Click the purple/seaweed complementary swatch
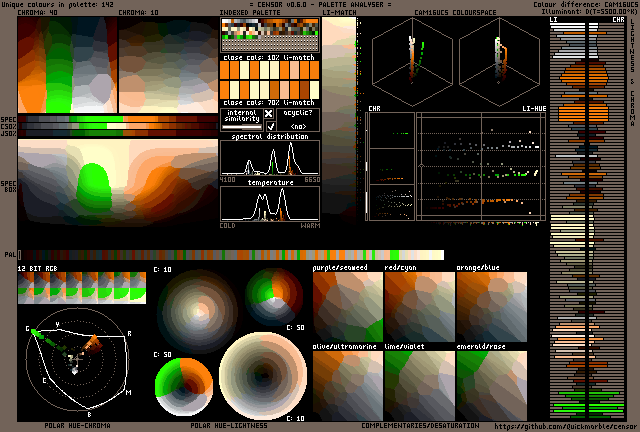 click(x=347, y=306)
